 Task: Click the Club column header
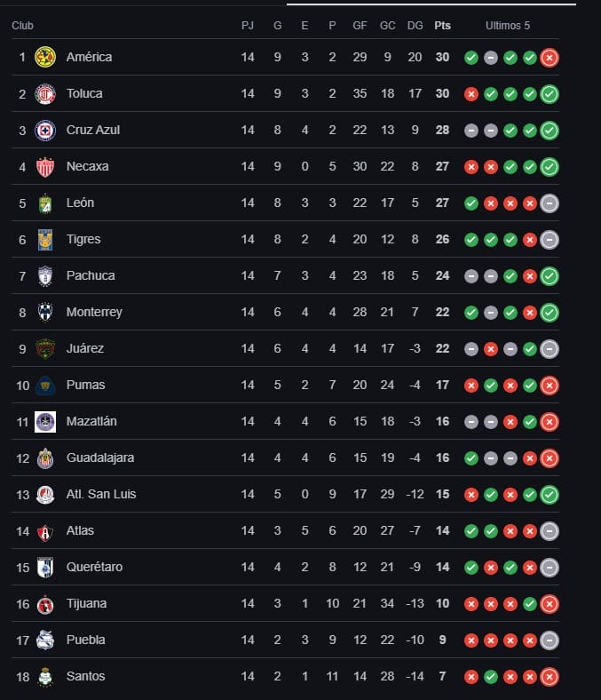point(22,26)
